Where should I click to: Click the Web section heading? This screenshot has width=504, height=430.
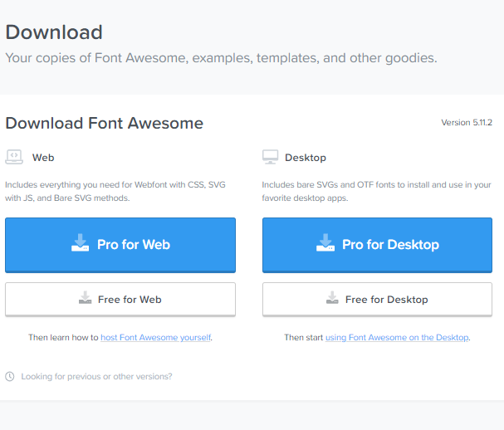coord(43,158)
